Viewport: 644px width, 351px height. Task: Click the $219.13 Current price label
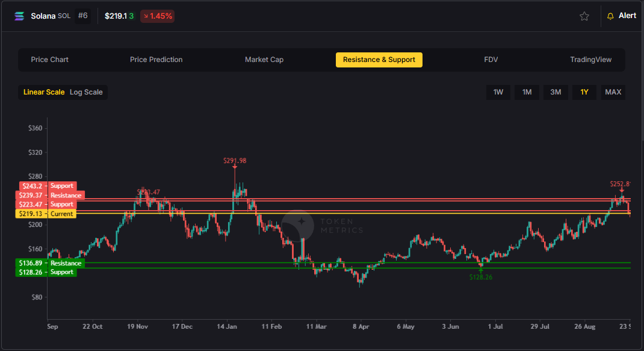click(x=46, y=214)
